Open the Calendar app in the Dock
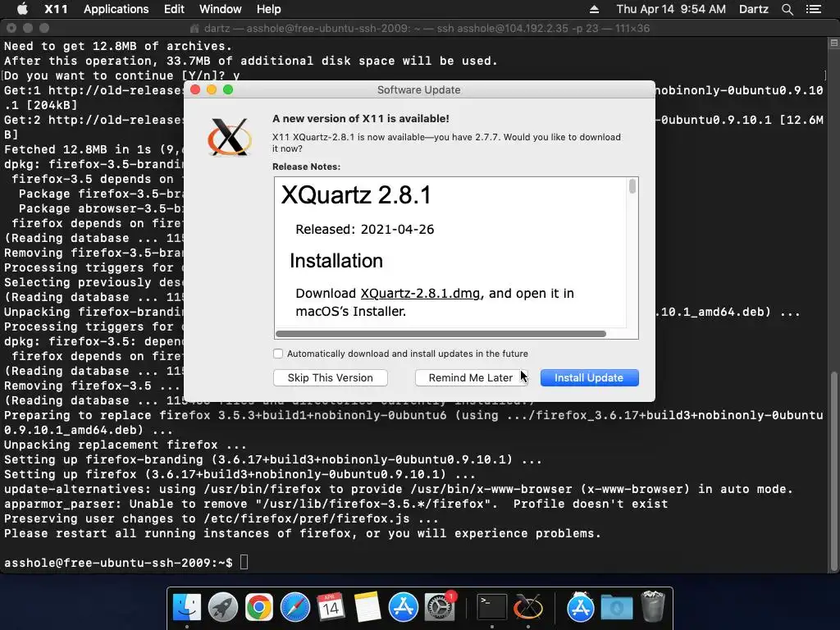This screenshot has width=840, height=630. point(331,608)
